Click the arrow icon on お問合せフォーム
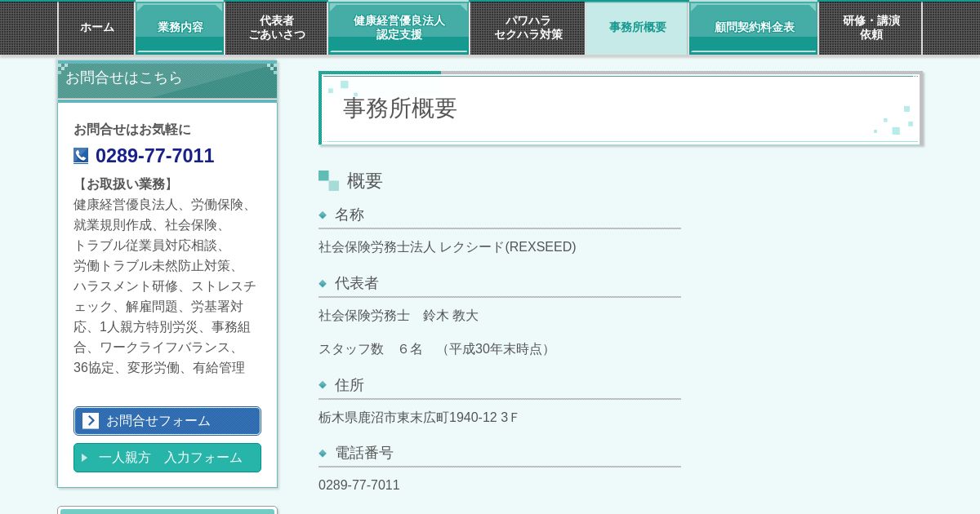 (91, 421)
